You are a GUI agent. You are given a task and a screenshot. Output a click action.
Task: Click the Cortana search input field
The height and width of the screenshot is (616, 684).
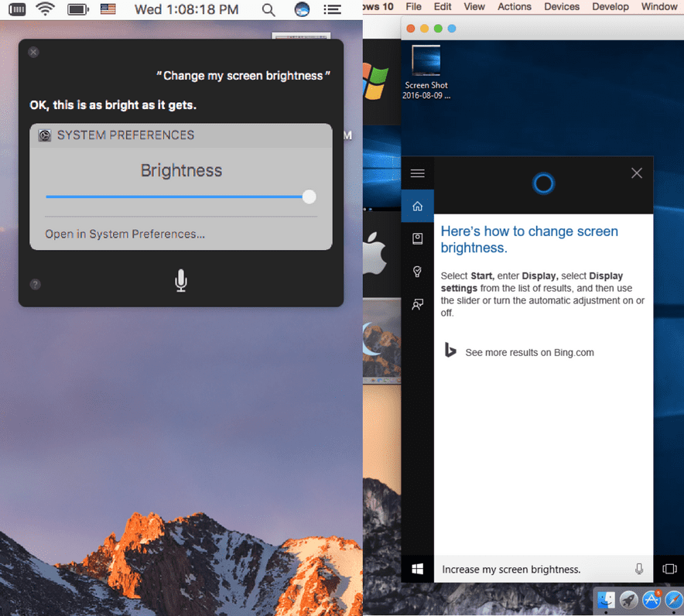pos(543,570)
